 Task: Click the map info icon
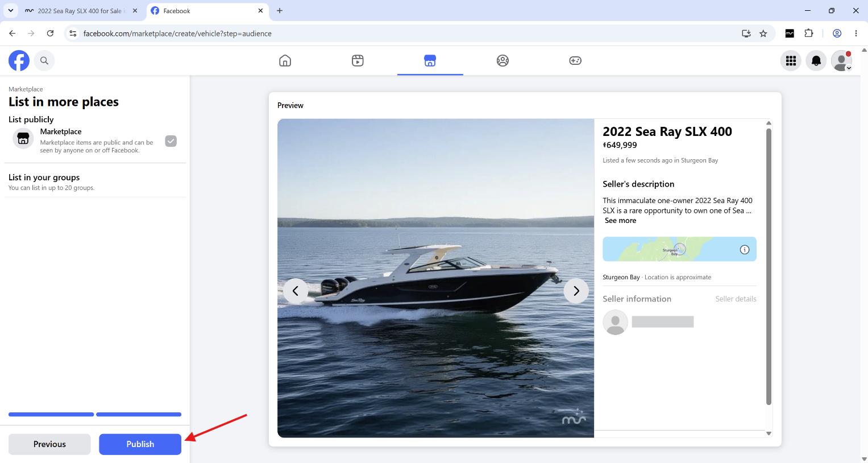click(x=745, y=250)
